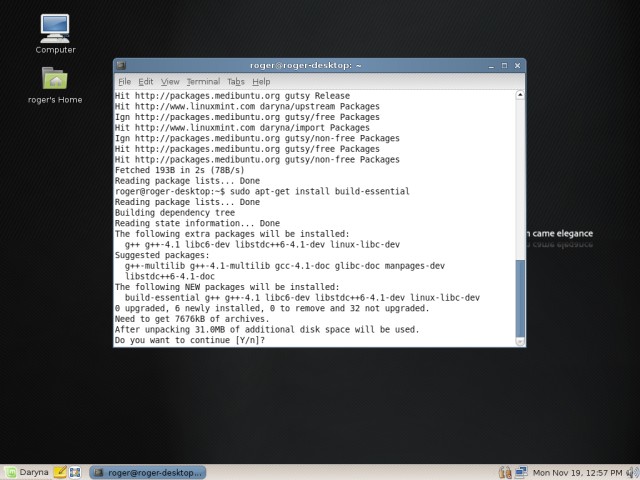Click the 'Building dependency tree' line
The width and height of the screenshot is (640, 480).
175,213
